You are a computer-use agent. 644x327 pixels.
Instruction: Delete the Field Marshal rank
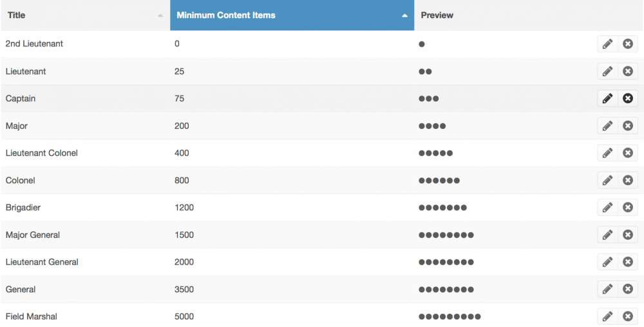[x=627, y=316]
